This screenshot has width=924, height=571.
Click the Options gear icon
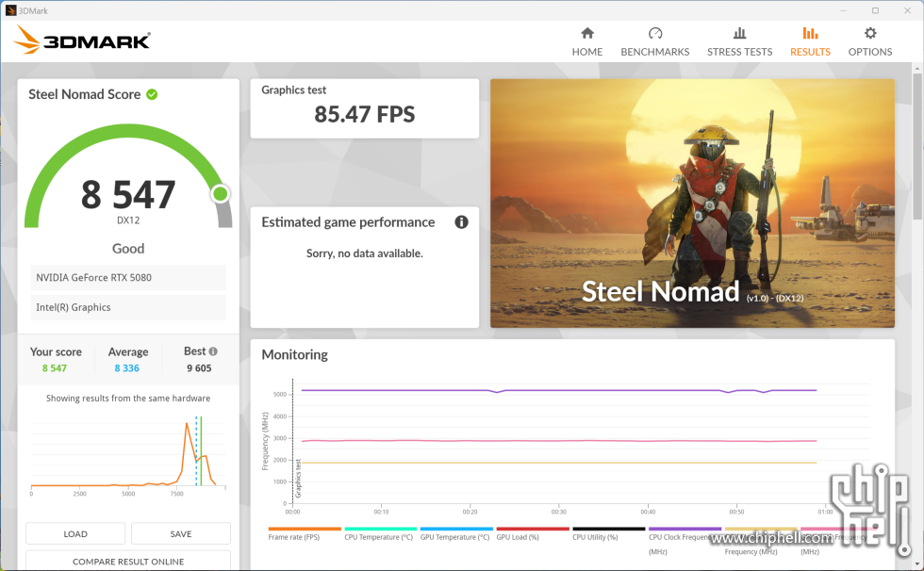(869, 33)
